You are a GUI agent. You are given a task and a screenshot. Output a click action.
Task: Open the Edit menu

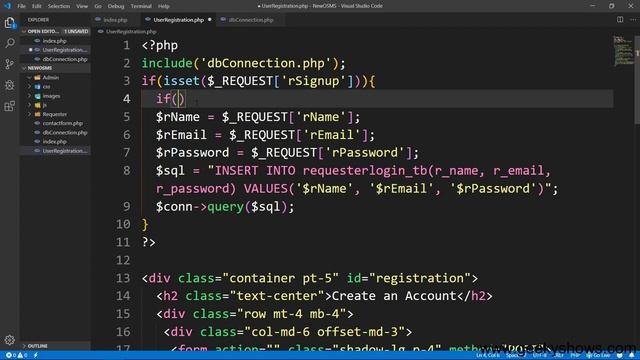(x=37, y=6)
